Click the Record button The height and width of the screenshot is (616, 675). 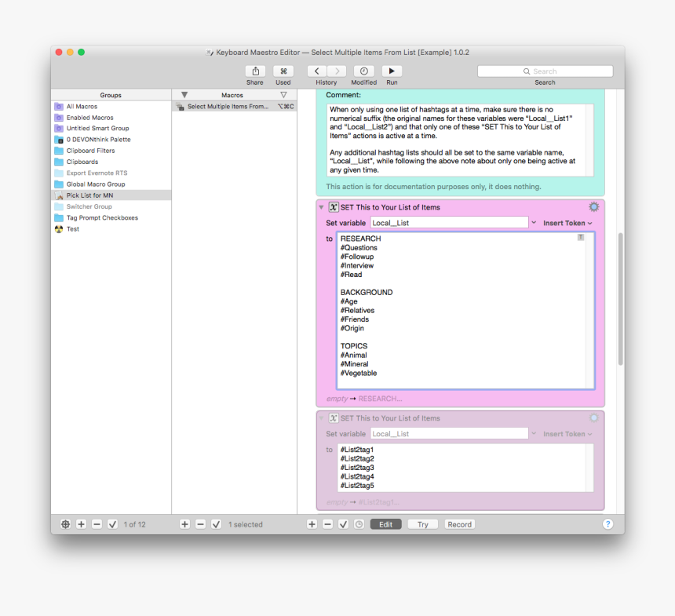click(x=459, y=524)
